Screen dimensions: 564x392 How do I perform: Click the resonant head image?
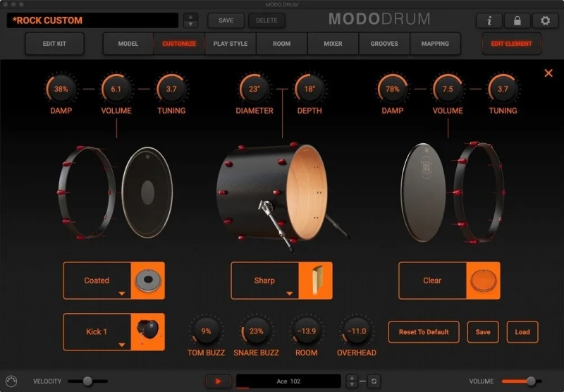(424, 192)
